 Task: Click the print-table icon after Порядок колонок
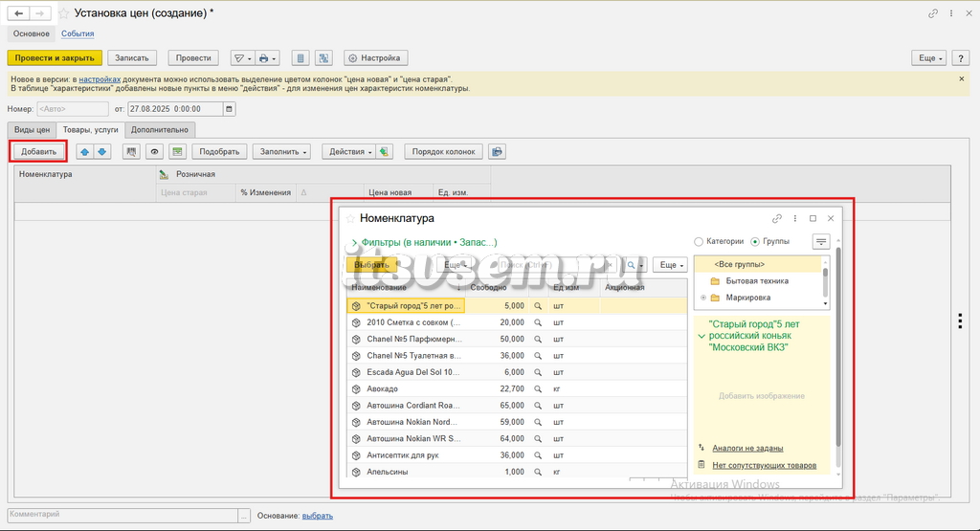coord(497,152)
